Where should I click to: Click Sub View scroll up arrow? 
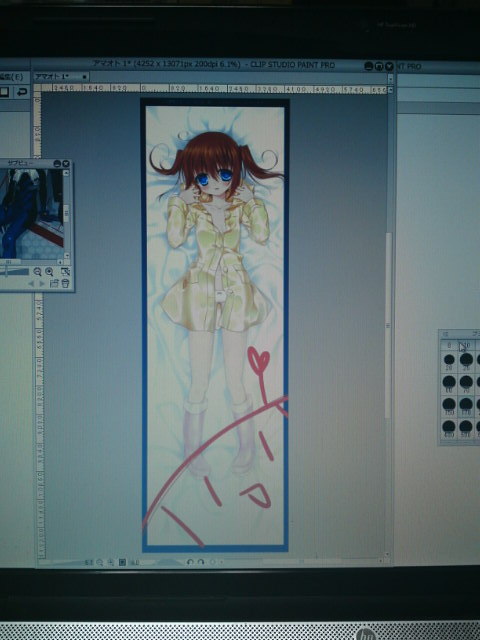point(67,173)
